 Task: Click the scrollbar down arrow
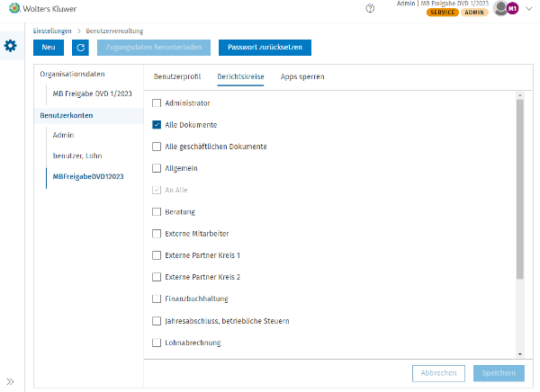coord(519,354)
